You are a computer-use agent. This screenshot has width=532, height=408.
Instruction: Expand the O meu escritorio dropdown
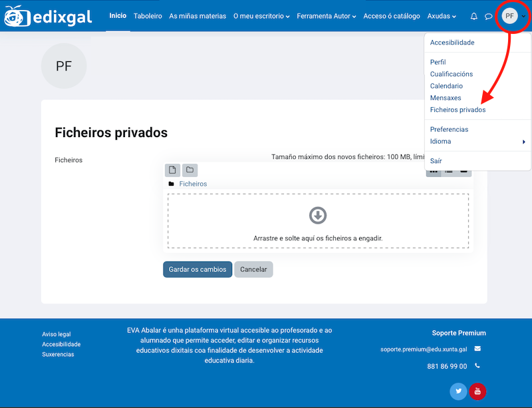pos(262,16)
